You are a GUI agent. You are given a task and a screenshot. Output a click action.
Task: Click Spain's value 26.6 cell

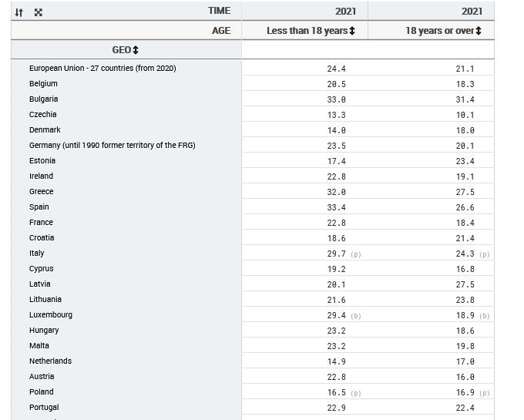(x=465, y=207)
